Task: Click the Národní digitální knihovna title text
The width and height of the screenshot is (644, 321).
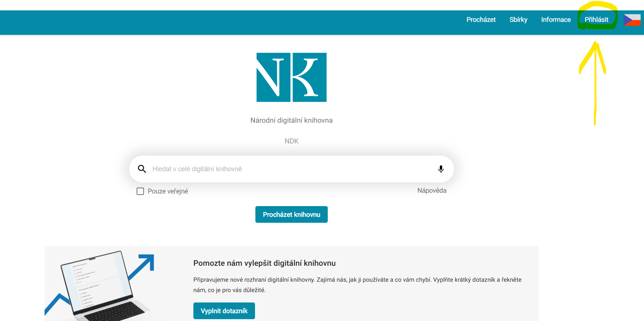Action: (x=291, y=120)
